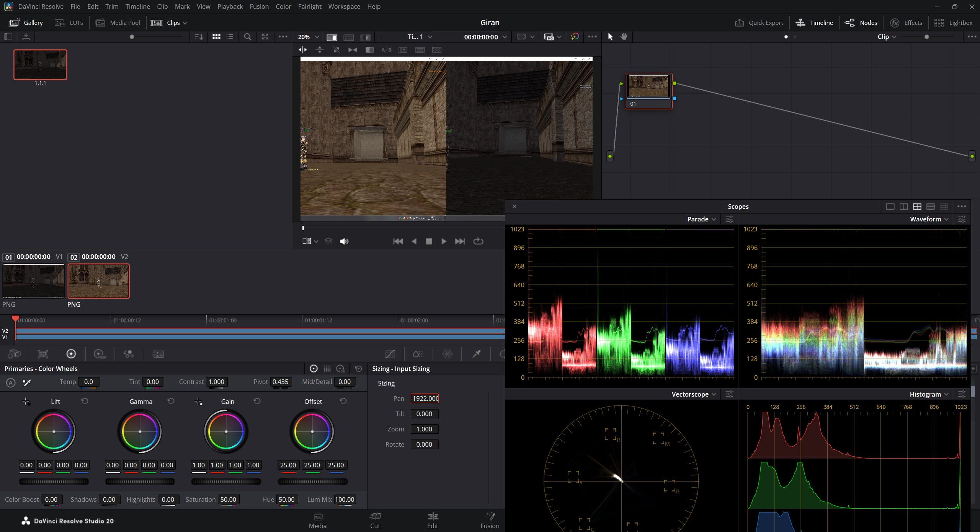This screenshot has height=532, width=980.
Task: Click the Offset master wheel slider
Action: (x=312, y=482)
